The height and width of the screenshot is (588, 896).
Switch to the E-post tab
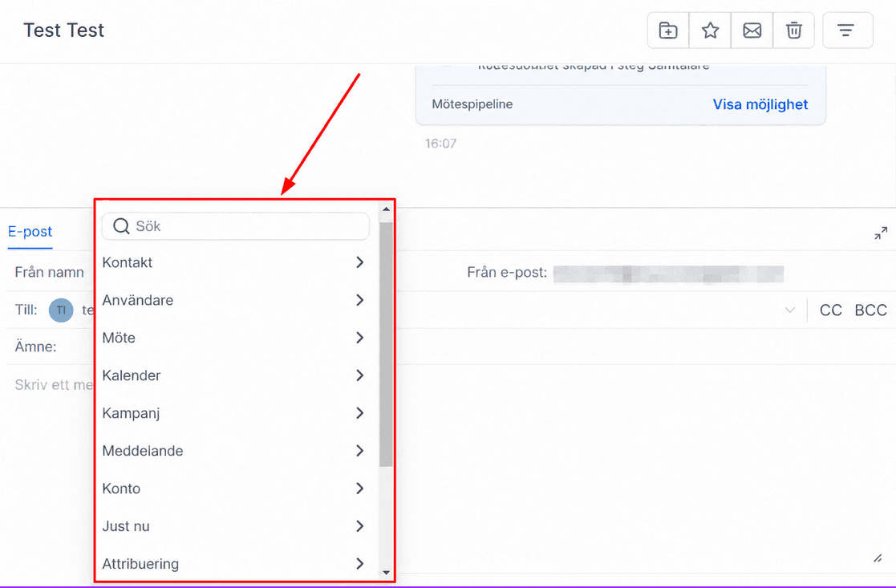(x=30, y=231)
